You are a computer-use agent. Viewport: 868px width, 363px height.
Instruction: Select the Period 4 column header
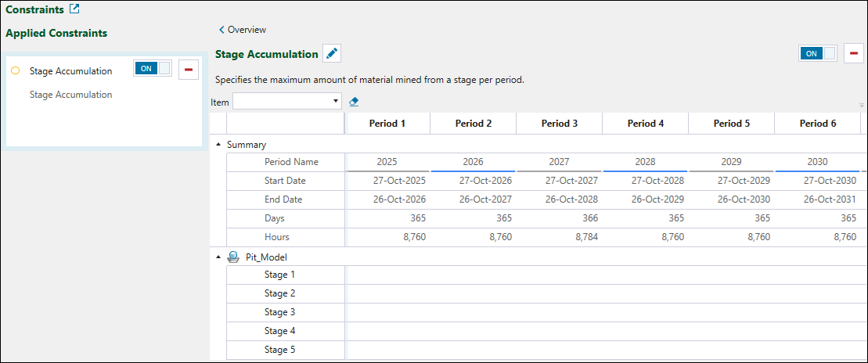point(645,124)
